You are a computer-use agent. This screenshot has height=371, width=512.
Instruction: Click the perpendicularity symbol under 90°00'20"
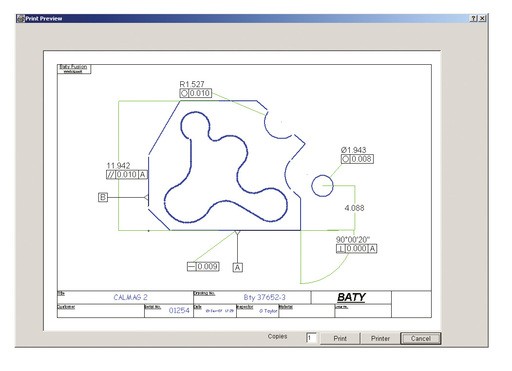340,249
